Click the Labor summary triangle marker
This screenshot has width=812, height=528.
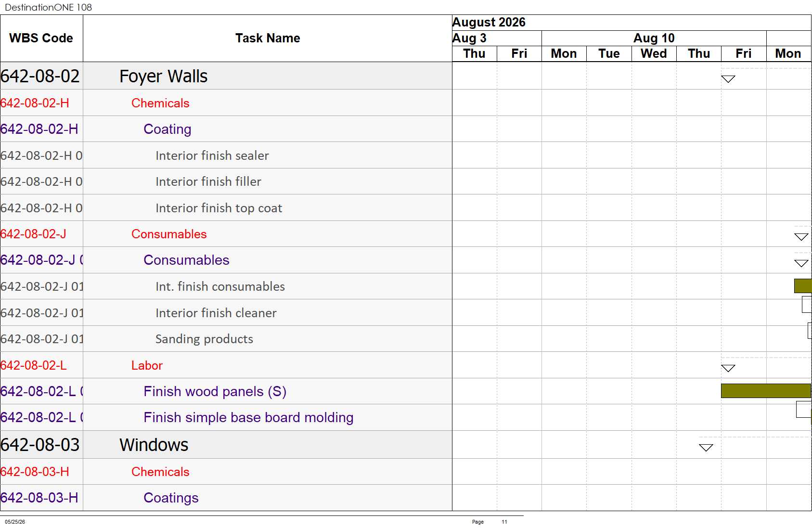click(x=728, y=368)
